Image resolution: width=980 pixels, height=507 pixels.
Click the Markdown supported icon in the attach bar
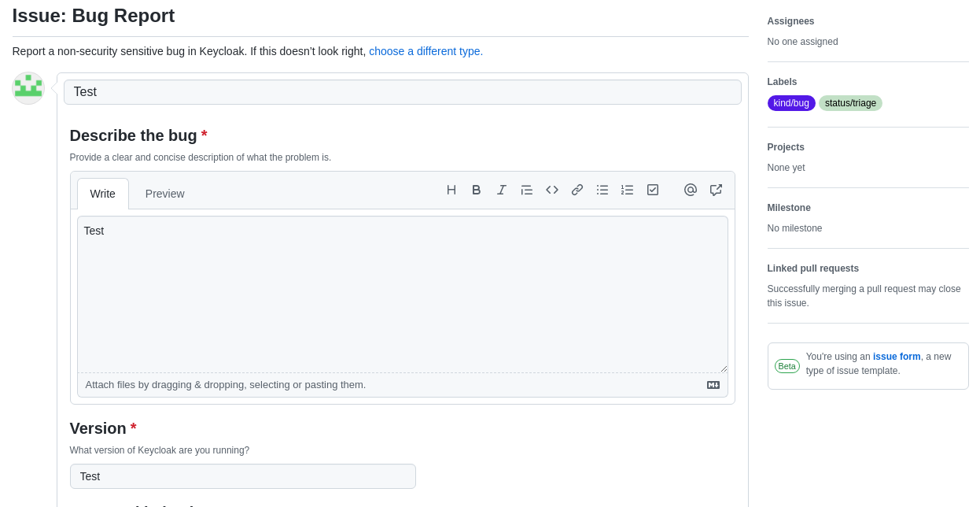click(x=713, y=385)
